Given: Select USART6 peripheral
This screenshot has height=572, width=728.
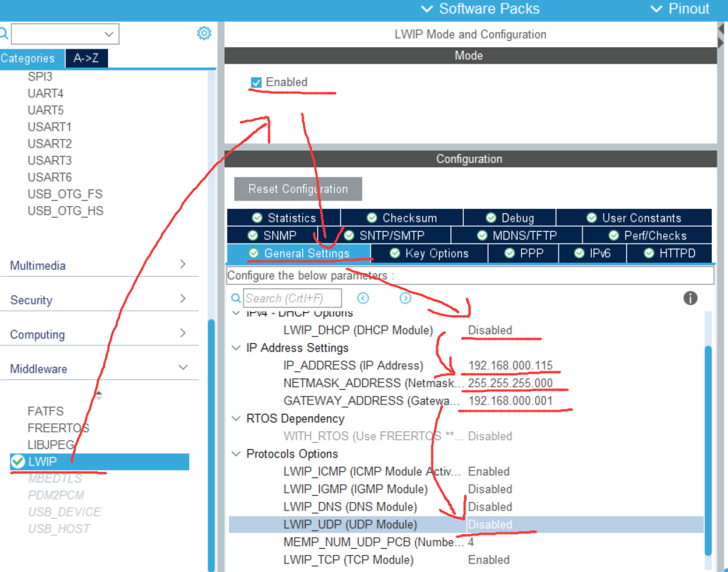Looking at the screenshot, I should click(x=49, y=177).
